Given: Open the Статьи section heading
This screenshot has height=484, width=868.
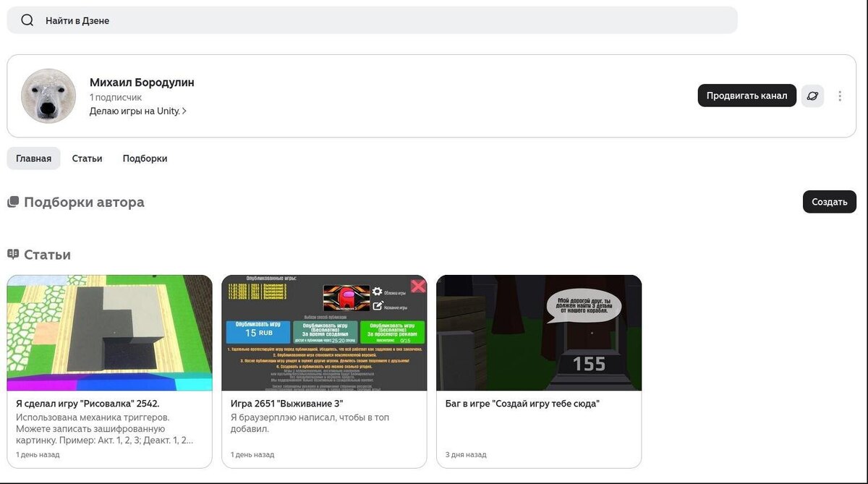Looking at the screenshot, I should pos(47,255).
